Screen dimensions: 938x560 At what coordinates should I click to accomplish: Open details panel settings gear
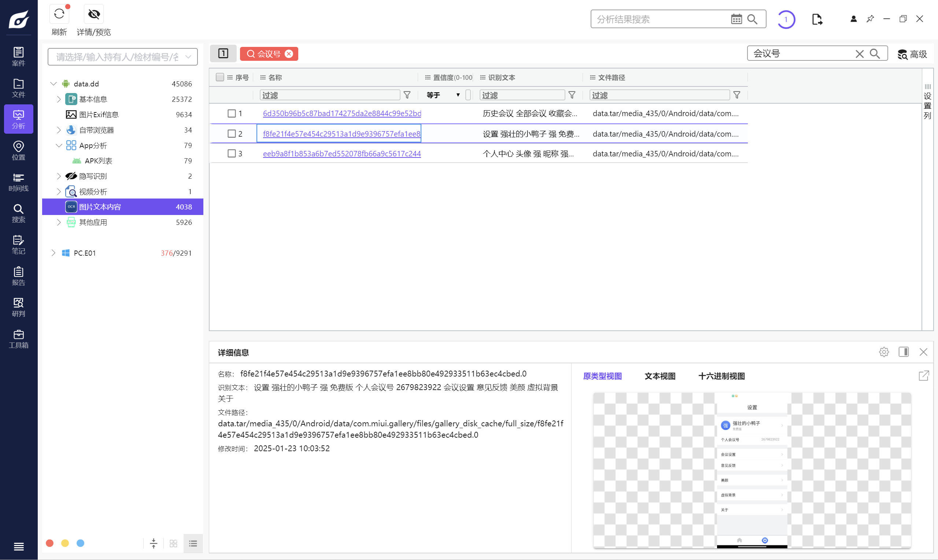(884, 352)
